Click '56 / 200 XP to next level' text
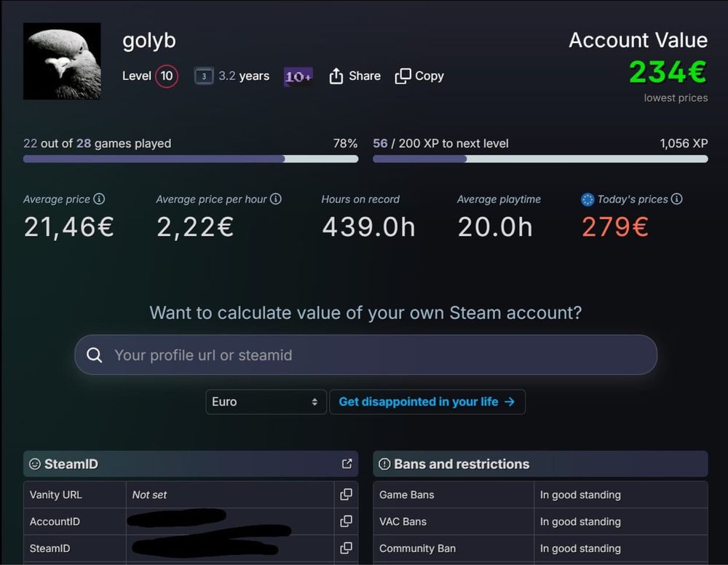 [440, 143]
